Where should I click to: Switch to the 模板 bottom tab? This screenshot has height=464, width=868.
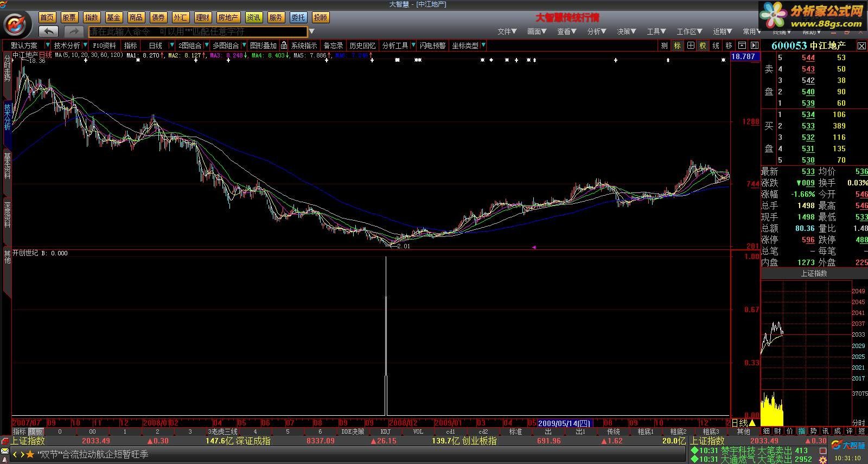point(36,431)
